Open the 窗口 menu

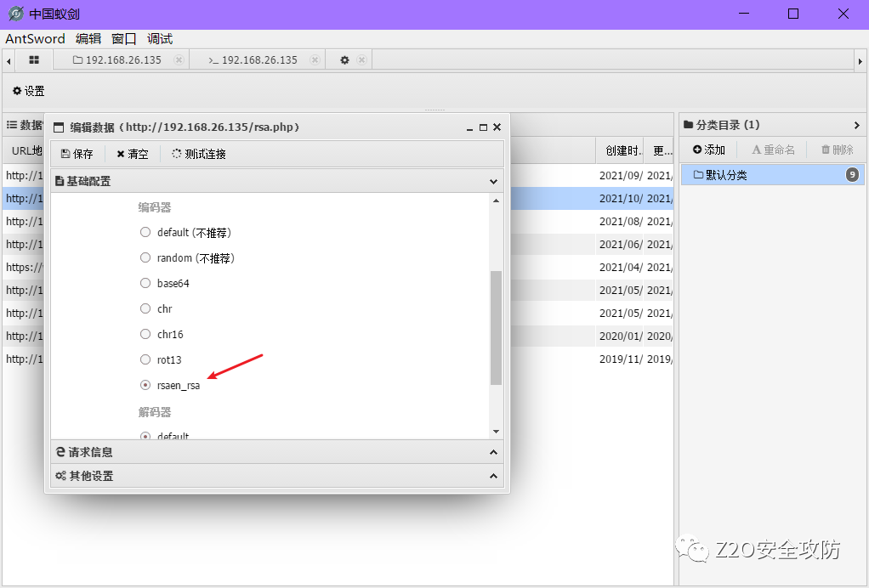click(x=123, y=39)
